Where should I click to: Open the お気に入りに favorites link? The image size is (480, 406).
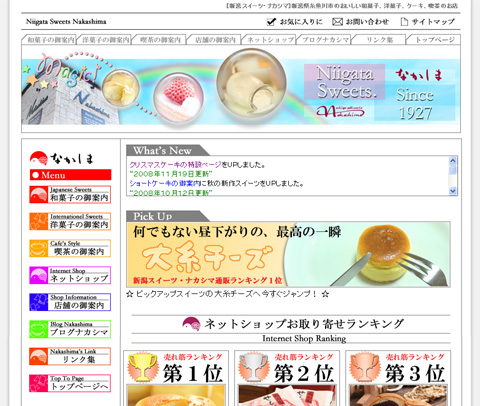[x=301, y=22]
